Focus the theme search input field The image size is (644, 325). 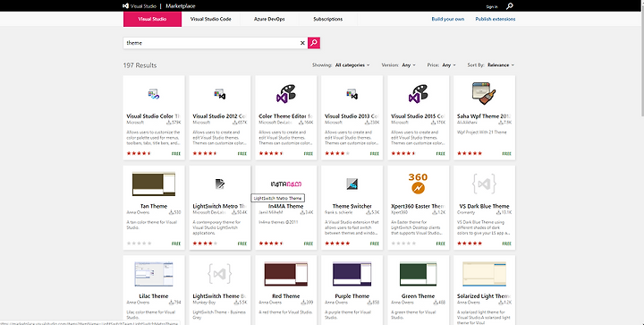pyautogui.click(x=211, y=43)
